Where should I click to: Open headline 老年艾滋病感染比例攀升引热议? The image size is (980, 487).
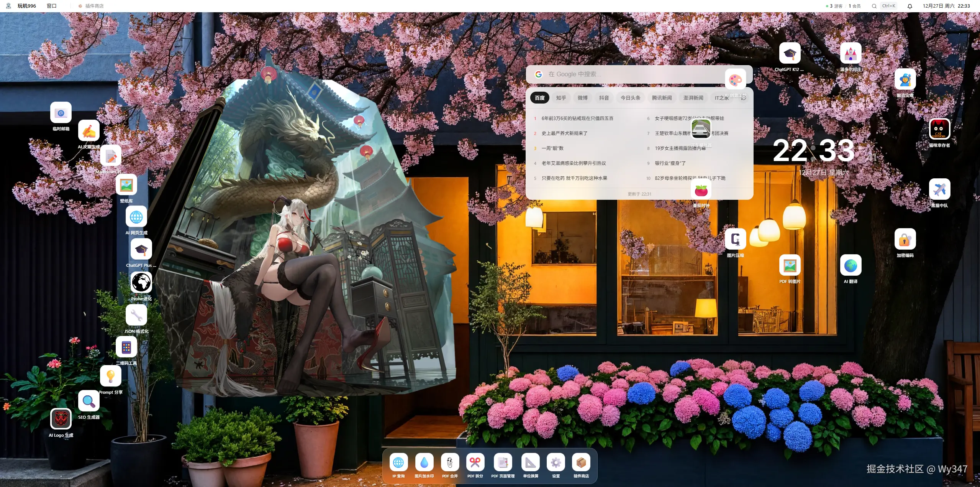pyautogui.click(x=574, y=163)
